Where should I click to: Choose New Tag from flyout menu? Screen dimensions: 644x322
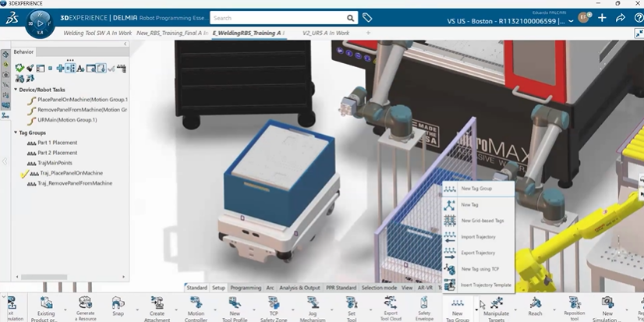coord(478,204)
